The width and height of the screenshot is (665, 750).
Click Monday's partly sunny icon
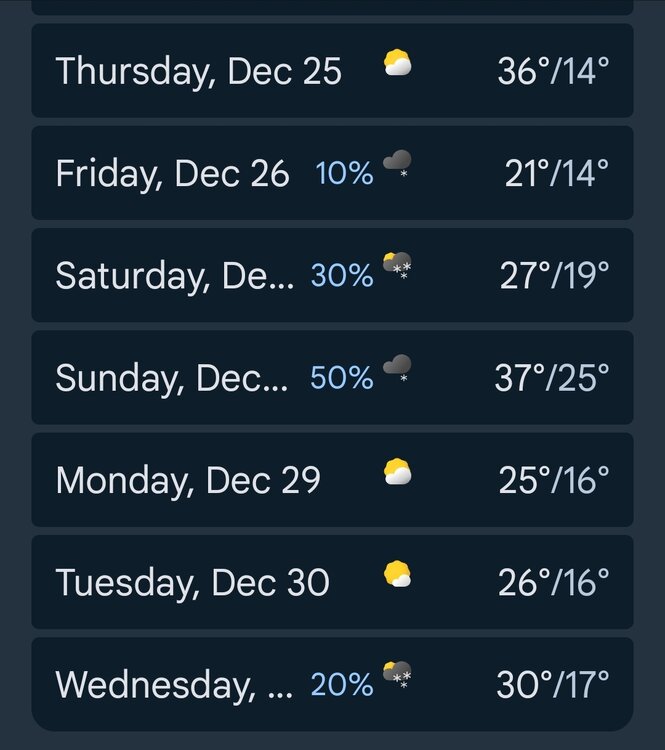click(397, 472)
